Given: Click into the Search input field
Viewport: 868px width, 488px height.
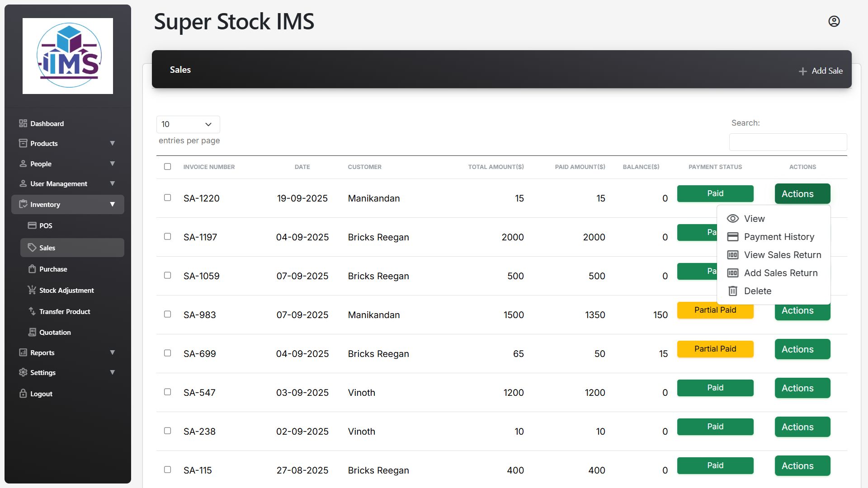Looking at the screenshot, I should [788, 142].
